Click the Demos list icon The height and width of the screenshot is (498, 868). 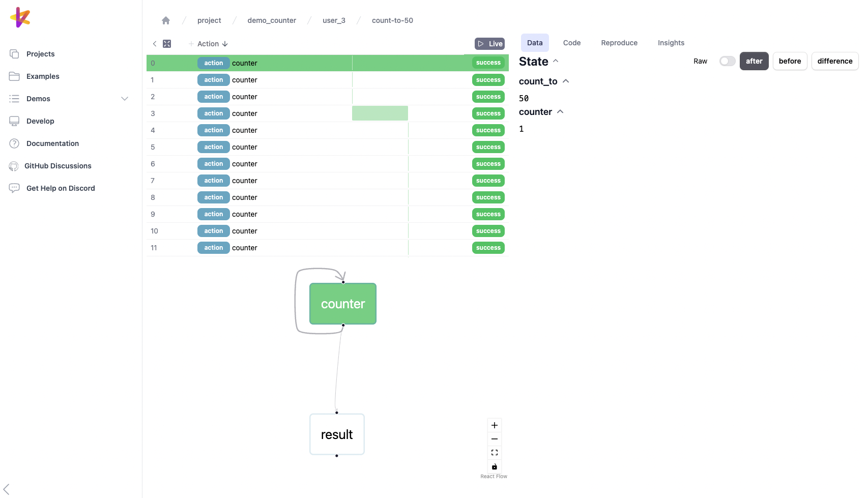pyautogui.click(x=14, y=99)
